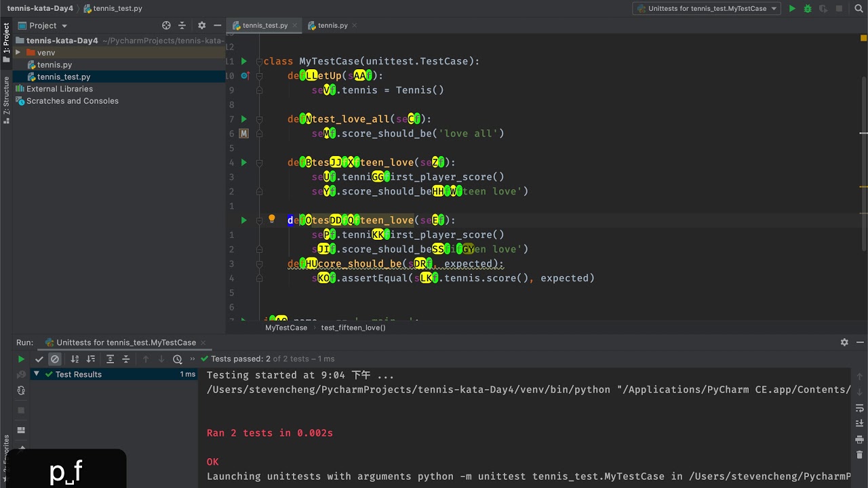This screenshot has height=488, width=868.
Task: Select the Unittests for tennis_test.MyTestCase run tab
Action: [x=125, y=342]
